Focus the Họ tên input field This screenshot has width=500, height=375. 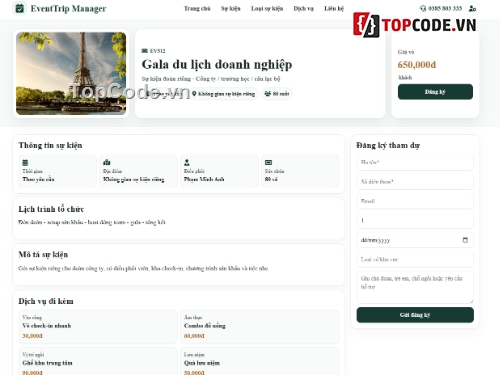click(x=415, y=162)
